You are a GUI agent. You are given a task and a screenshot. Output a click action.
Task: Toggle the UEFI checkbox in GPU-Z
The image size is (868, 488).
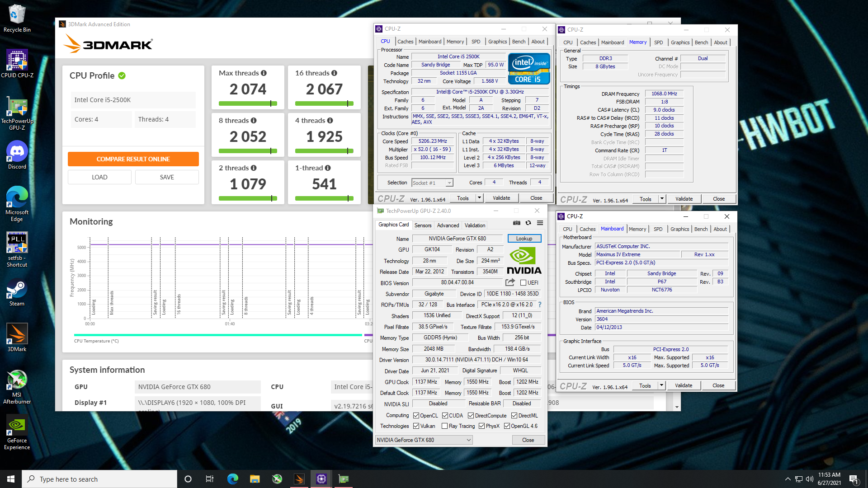[x=523, y=283]
